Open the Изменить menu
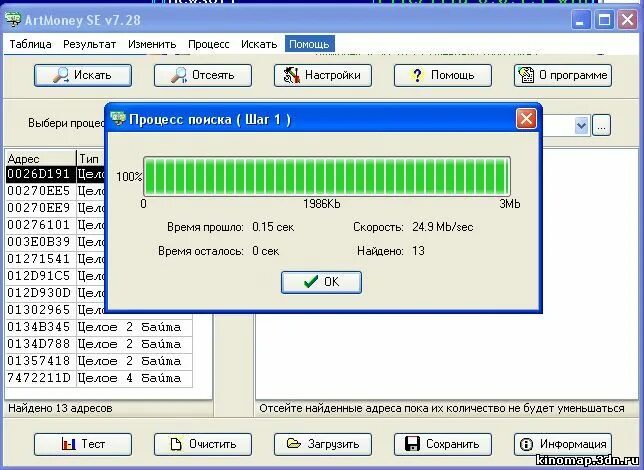Screen dimensions: 644x470 point(152,44)
